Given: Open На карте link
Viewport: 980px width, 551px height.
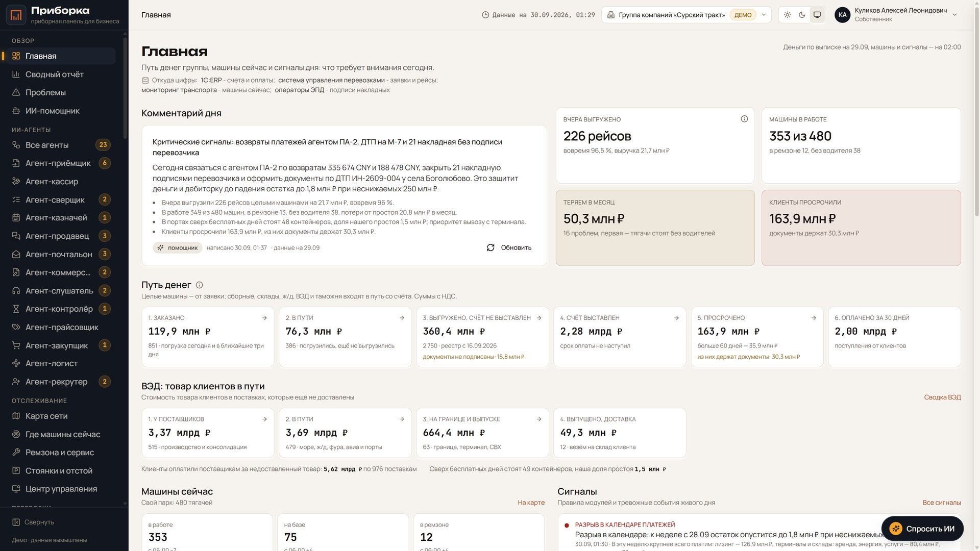Looking at the screenshot, I should (x=531, y=503).
